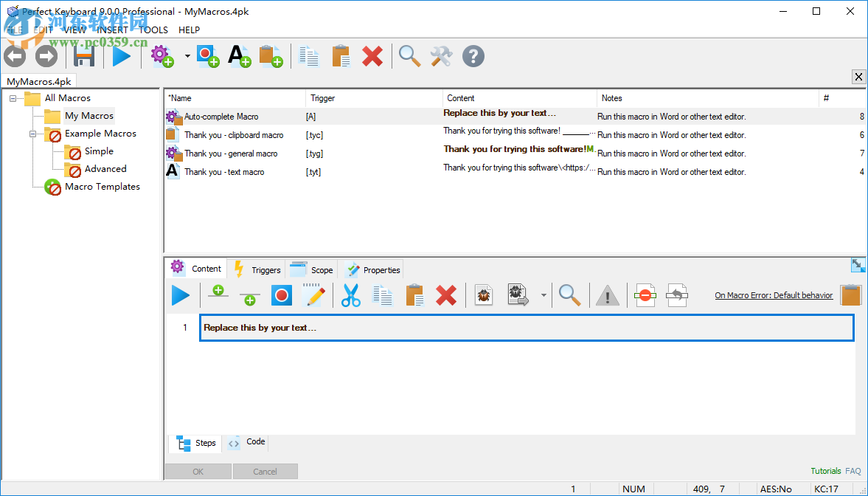Debug macro with bug icon
Screen dimensions: 868x496
click(x=484, y=295)
